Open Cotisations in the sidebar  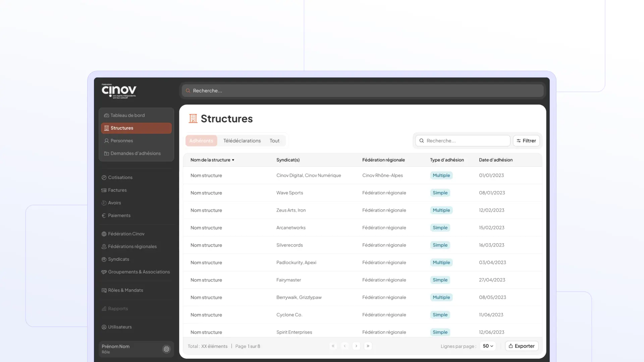[120, 177]
